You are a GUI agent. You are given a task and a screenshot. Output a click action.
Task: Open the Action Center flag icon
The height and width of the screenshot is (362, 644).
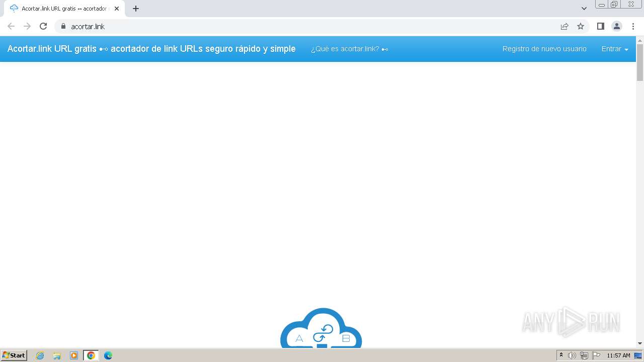click(596, 355)
